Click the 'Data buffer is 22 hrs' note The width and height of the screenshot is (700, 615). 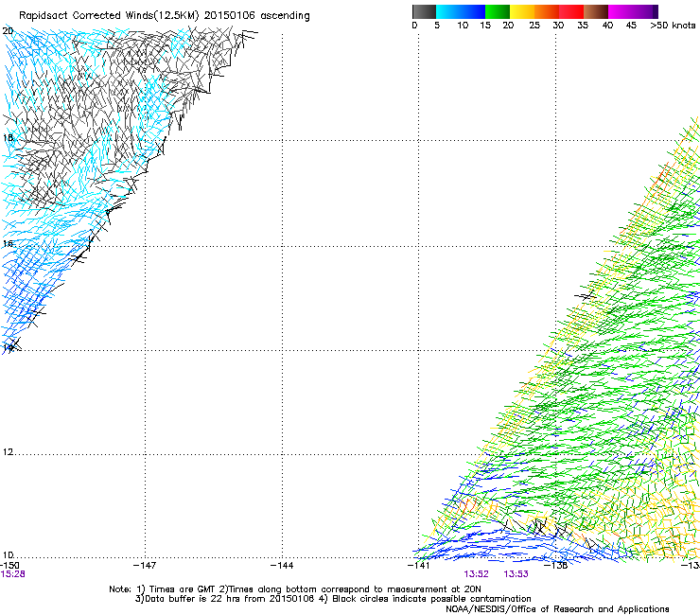[333, 599]
